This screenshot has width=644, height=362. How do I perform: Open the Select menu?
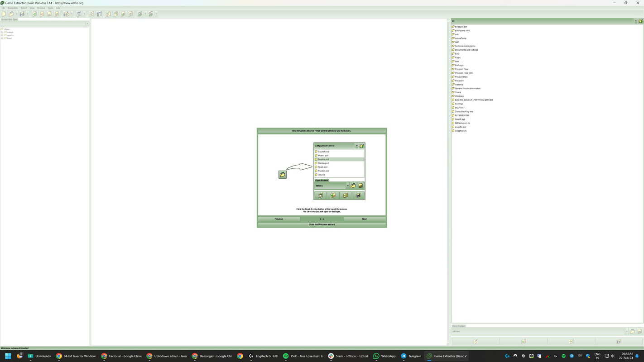(24, 8)
